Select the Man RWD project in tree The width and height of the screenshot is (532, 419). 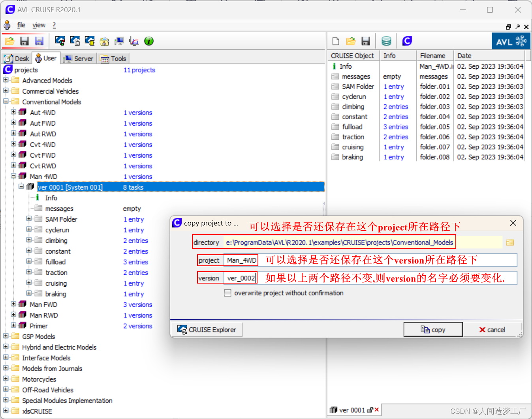[43, 315]
